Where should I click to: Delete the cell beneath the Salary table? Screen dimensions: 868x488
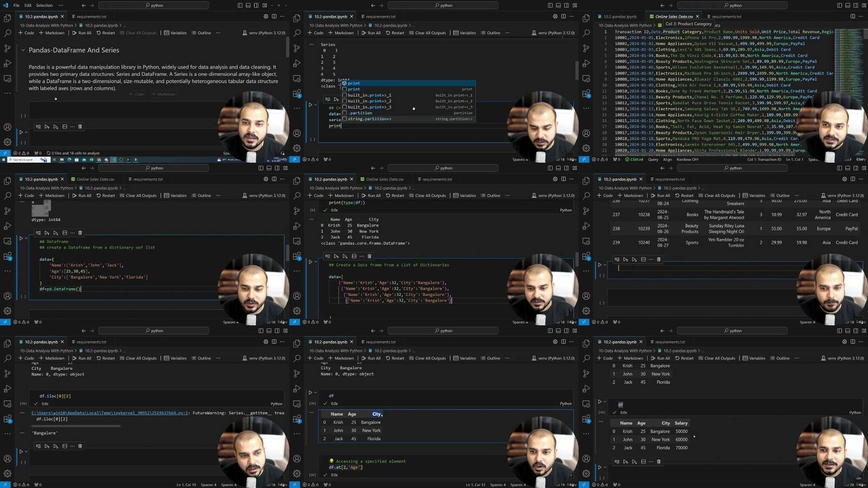pos(659,462)
